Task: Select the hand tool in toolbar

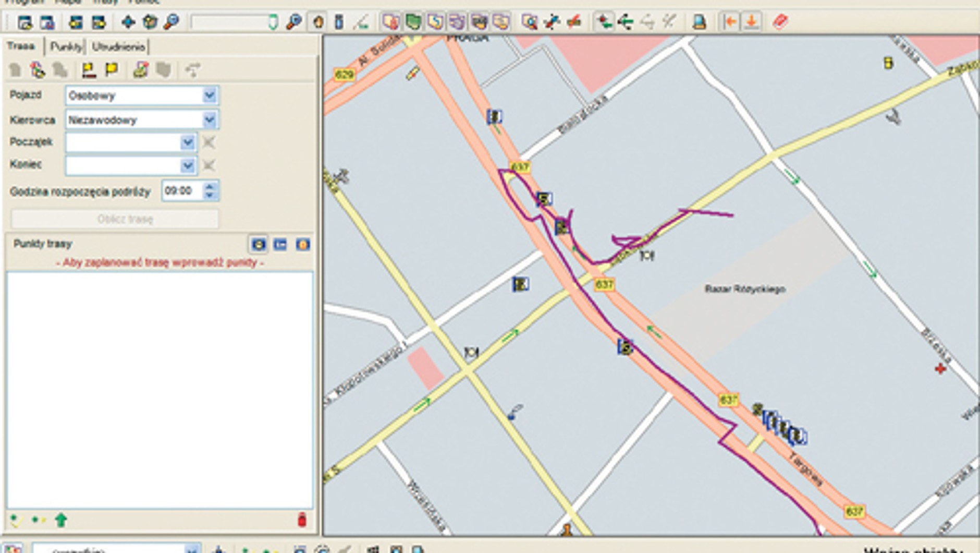Action: [317, 22]
